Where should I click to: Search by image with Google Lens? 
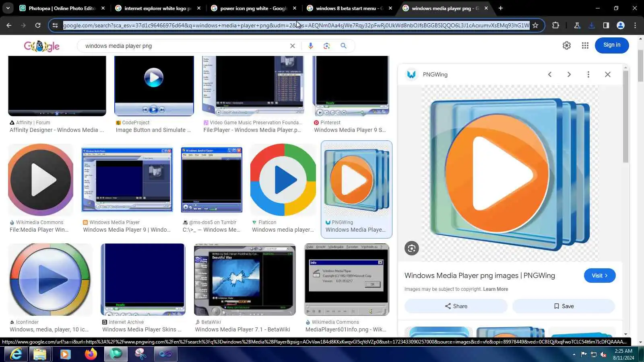point(327,46)
